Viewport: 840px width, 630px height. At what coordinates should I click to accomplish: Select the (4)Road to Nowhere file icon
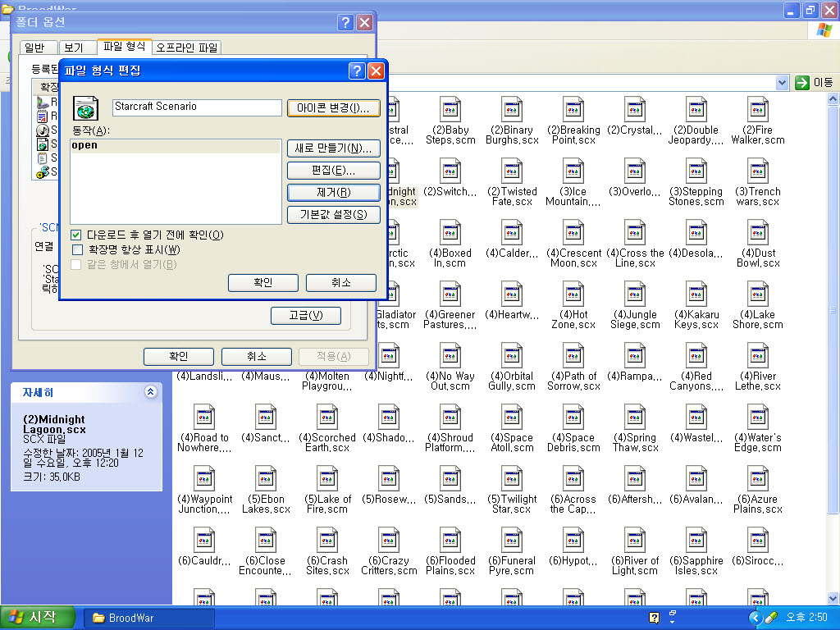(x=204, y=418)
